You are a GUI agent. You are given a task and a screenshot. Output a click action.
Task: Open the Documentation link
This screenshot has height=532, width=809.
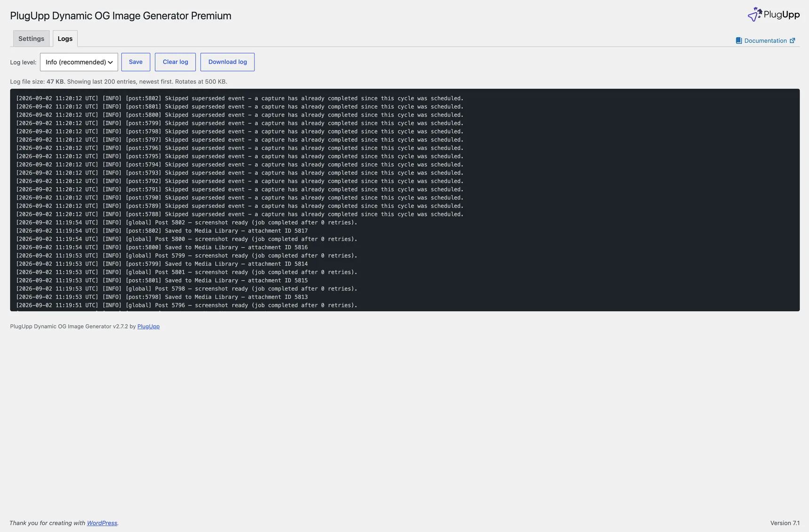[765, 41]
